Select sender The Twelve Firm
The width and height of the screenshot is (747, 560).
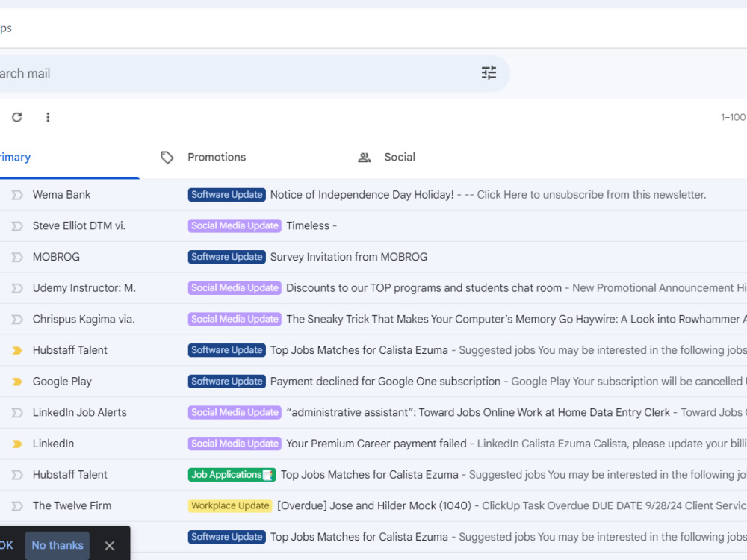tap(72, 505)
